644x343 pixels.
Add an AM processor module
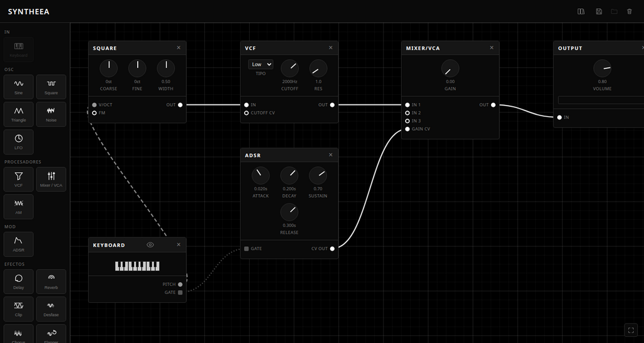(18, 207)
